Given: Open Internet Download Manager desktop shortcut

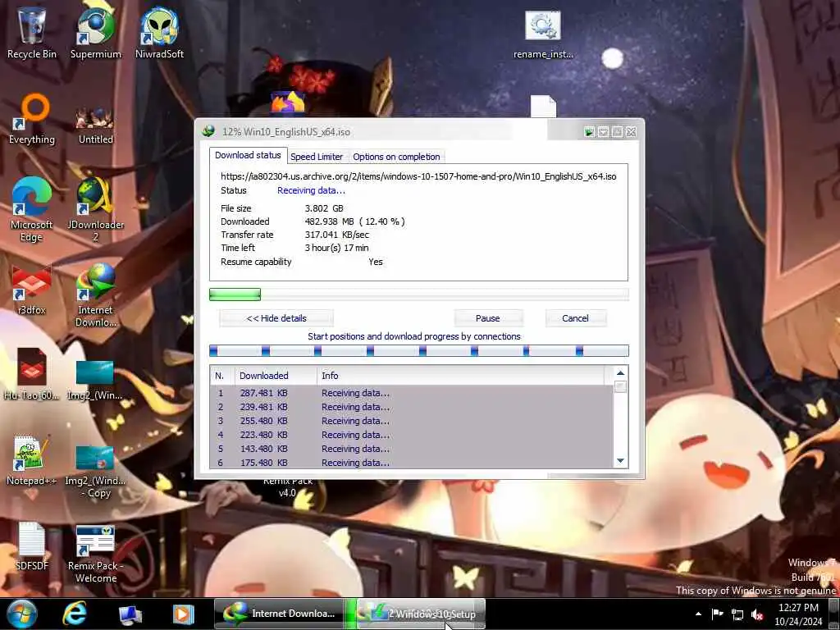Looking at the screenshot, I should 96,294.
